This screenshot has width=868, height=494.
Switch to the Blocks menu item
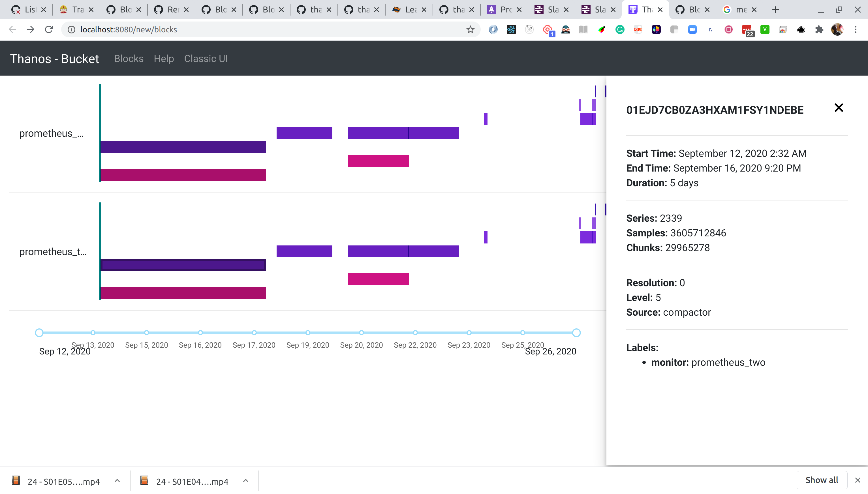(129, 58)
